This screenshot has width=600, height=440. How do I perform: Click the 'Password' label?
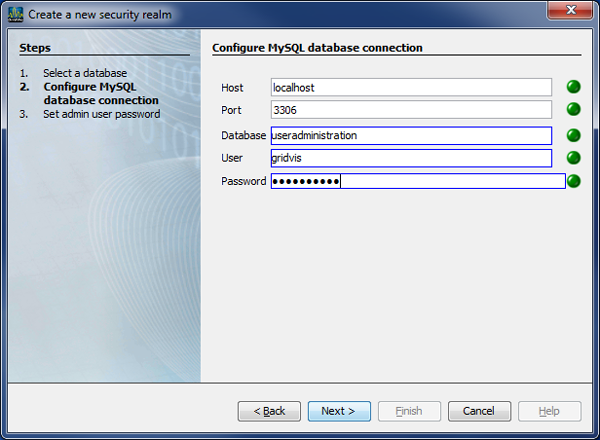pos(243,181)
